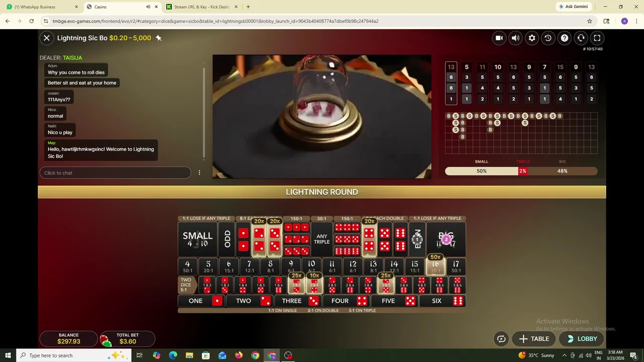The width and height of the screenshot is (644, 362).
Task: Bet on single THREE
Action: (x=298, y=301)
